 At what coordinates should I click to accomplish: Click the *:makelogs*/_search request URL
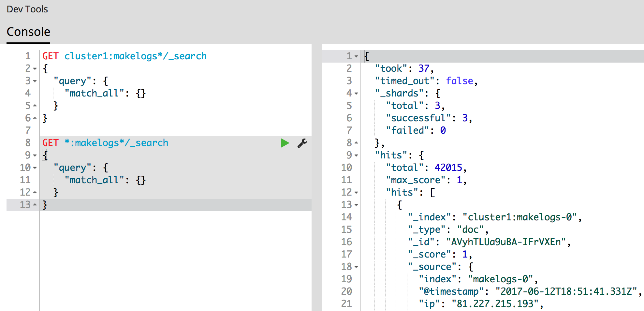click(116, 143)
